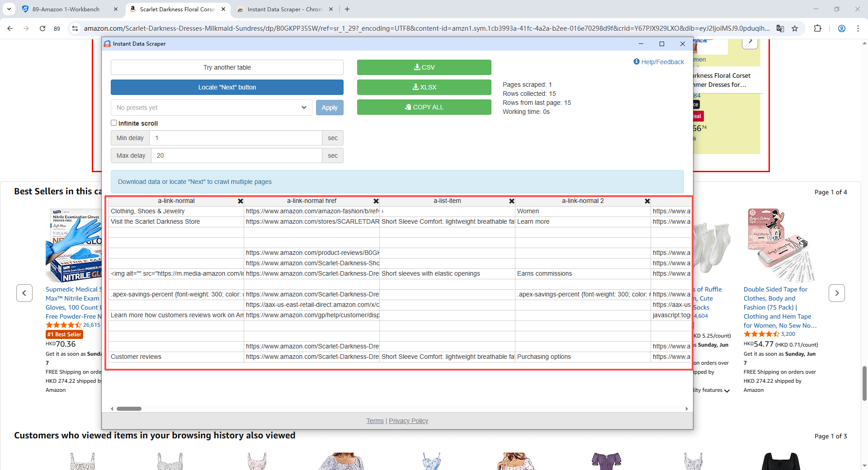This screenshot has height=470, width=868.
Task: Click the Customer reviews table cell
Action: [176, 357]
